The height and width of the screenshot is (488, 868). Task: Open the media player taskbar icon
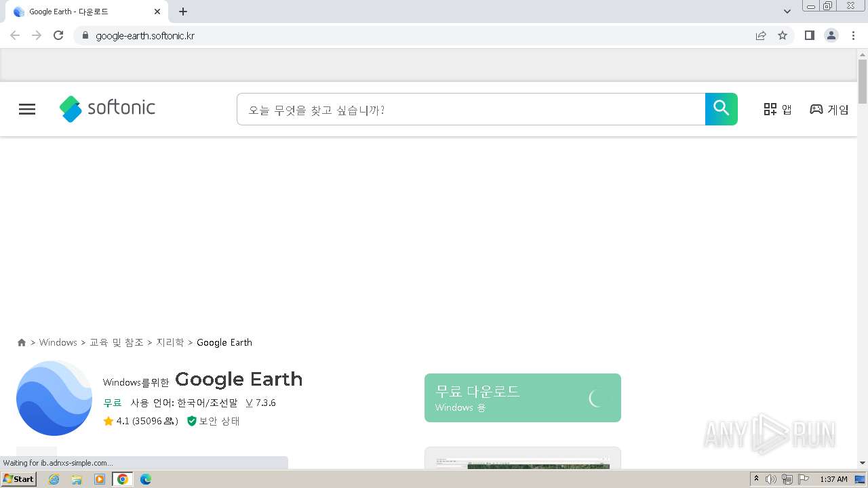click(x=100, y=479)
